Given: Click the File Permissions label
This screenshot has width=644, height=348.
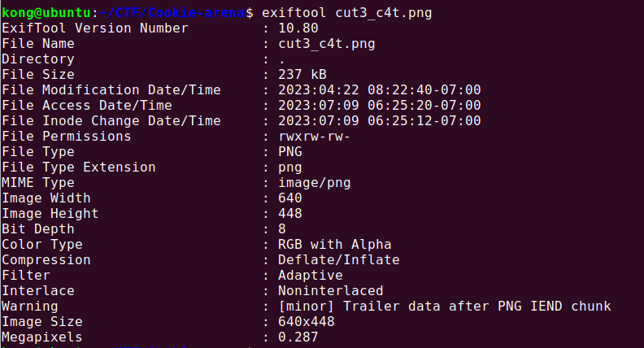Looking at the screenshot, I should [x=67, y=137].
